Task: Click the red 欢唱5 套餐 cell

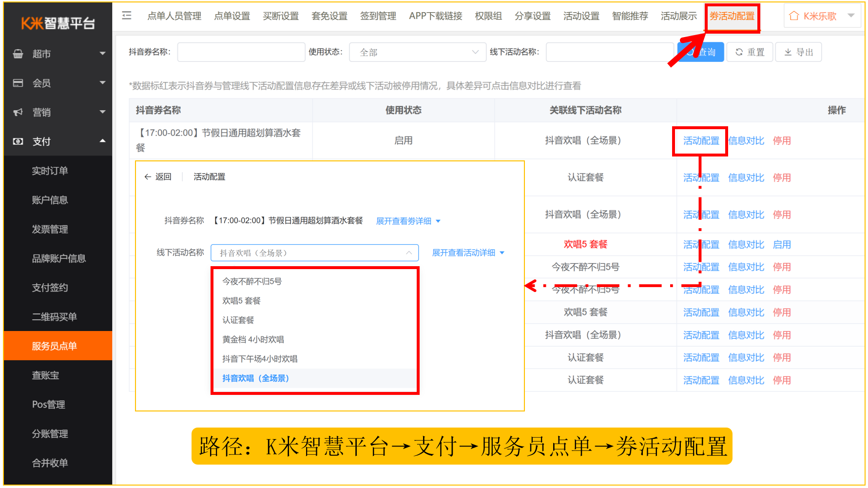Action: point(585,245)
